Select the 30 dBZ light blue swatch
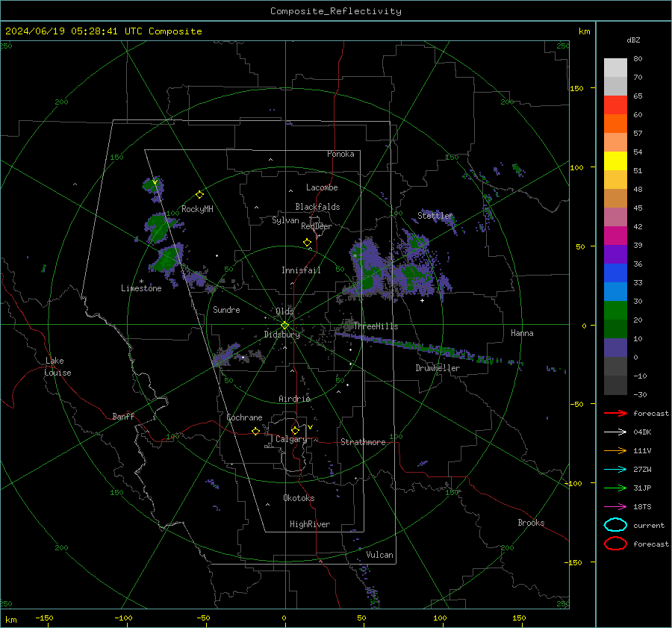Screen dimensions: 672x628 pyautogui.click(x=615, y=292)
